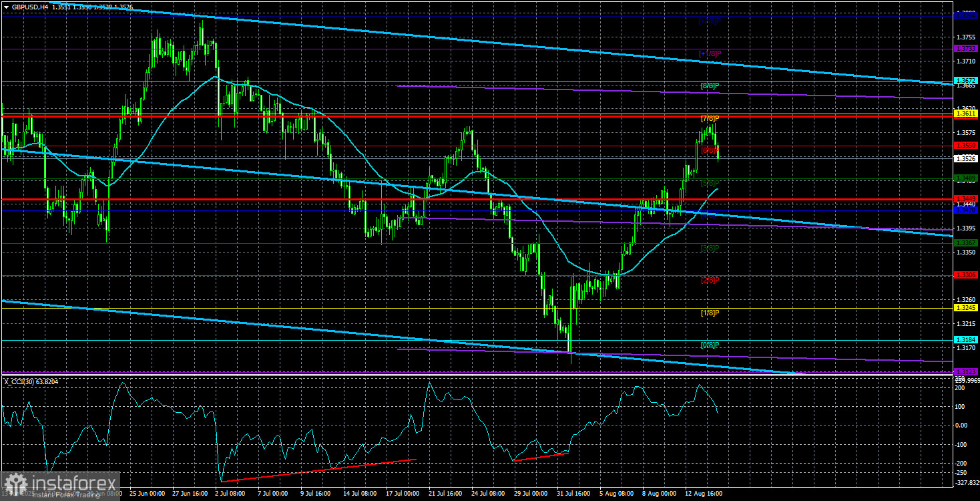Image resolution: width=980 pixels, height=501 pixels.
Task: Click the 1.3395 price axis value
Action: click(965, 228)
